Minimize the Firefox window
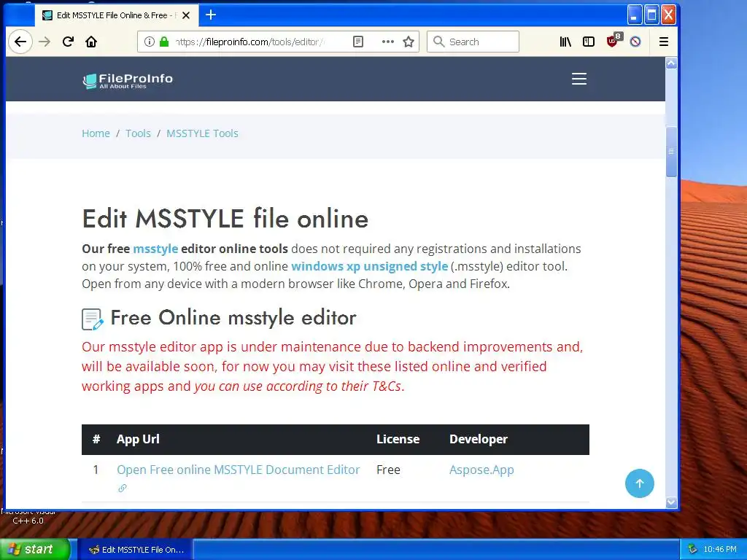 point(634,15)
